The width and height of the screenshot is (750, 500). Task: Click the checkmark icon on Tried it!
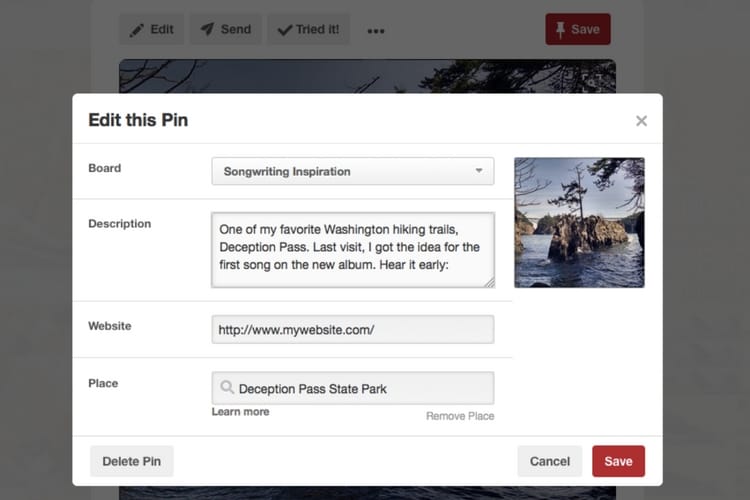click(284, 29)
